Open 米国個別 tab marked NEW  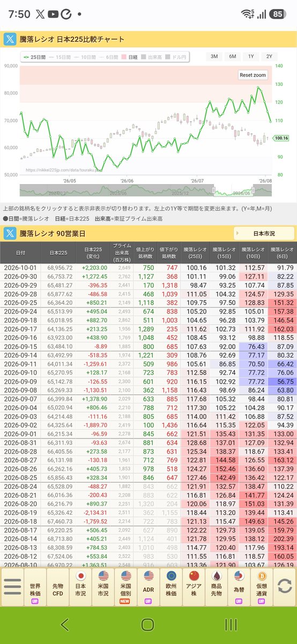coord(125,587)
